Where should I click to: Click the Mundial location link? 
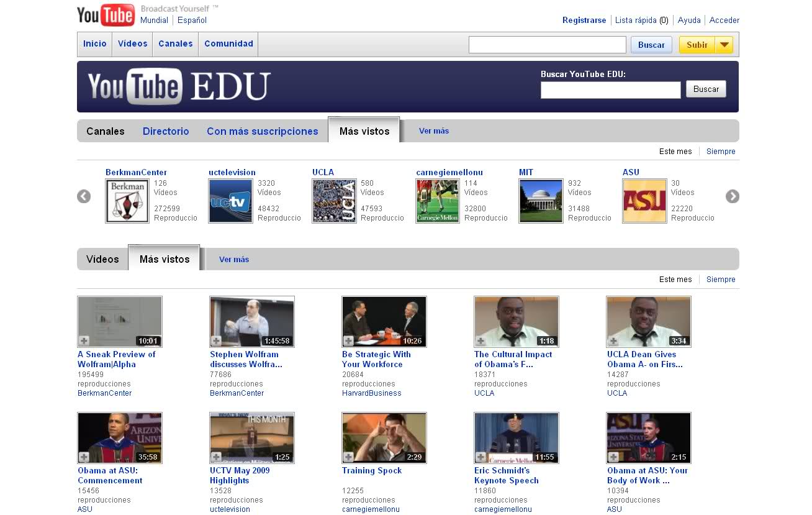point(154,21)
